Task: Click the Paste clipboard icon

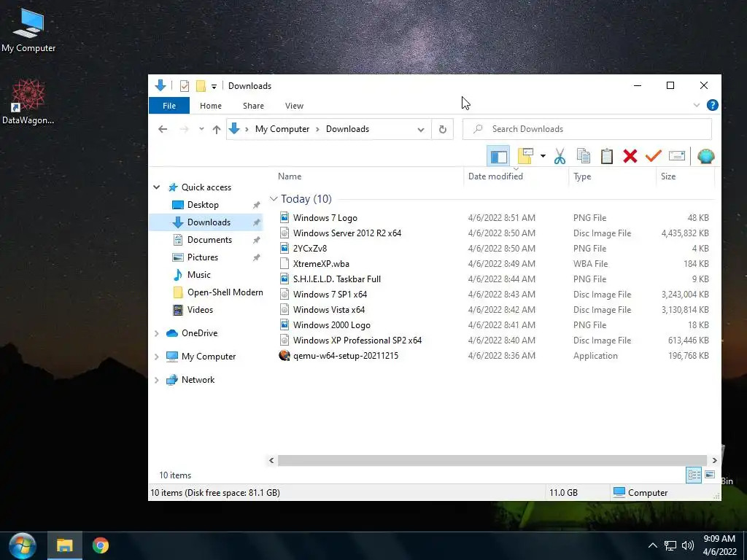Action: click(x=606, y=156)
